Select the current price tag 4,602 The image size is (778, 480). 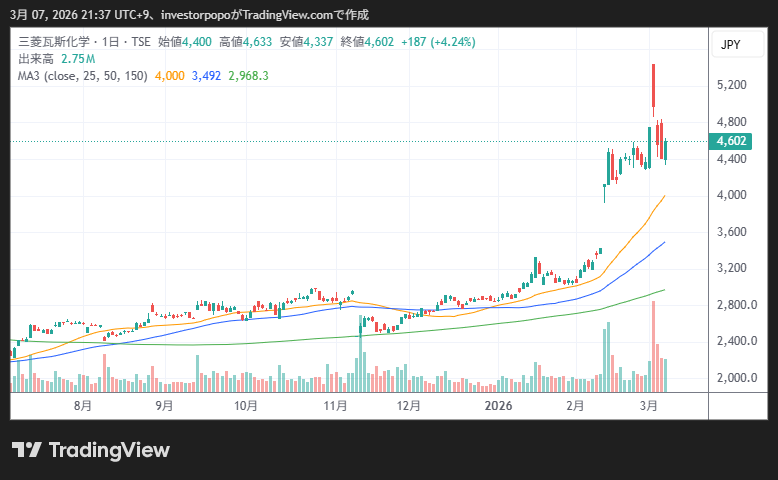point(732,141)
